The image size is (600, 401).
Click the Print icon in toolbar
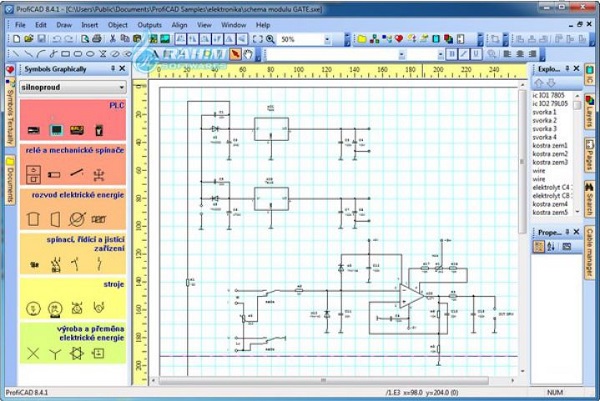(97, 39)
